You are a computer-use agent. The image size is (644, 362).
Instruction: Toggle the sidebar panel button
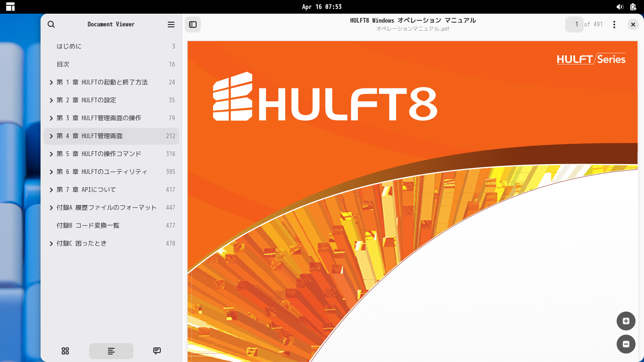[x=193, y=25]
